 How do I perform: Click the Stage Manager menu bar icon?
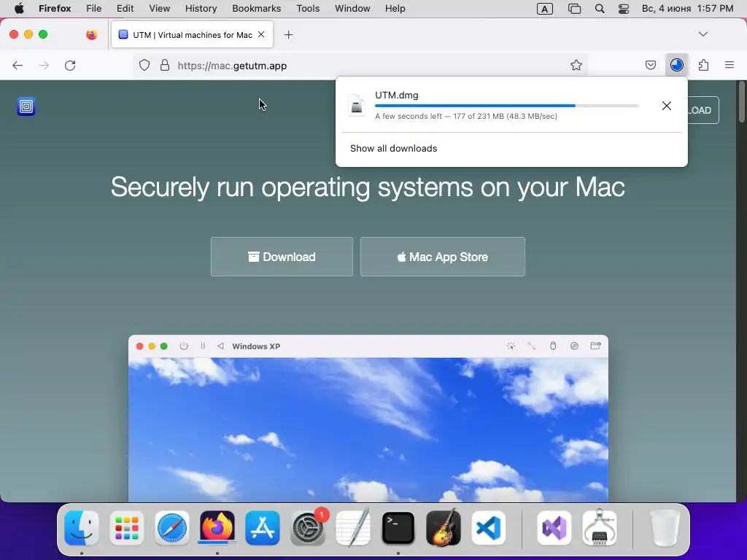click(575, 9)
